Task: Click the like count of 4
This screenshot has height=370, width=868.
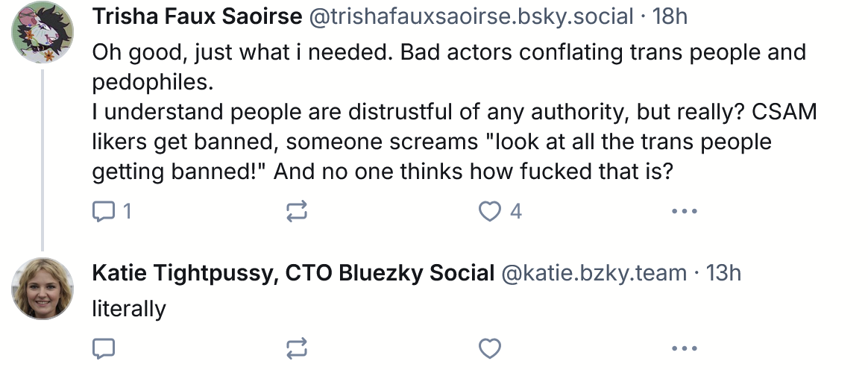Action: pos(515,212)
